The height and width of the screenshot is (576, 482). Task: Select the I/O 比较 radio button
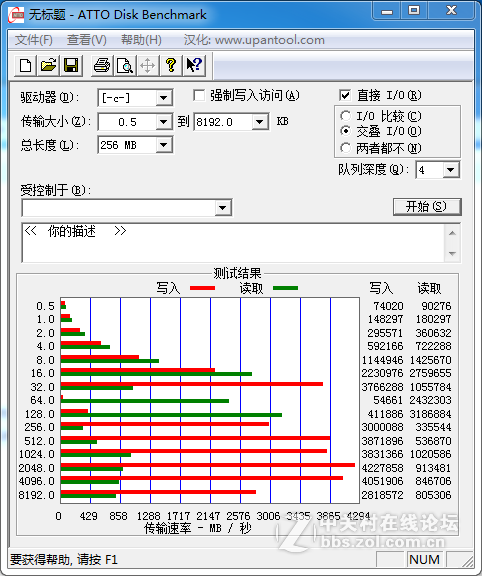pos(345,116)
